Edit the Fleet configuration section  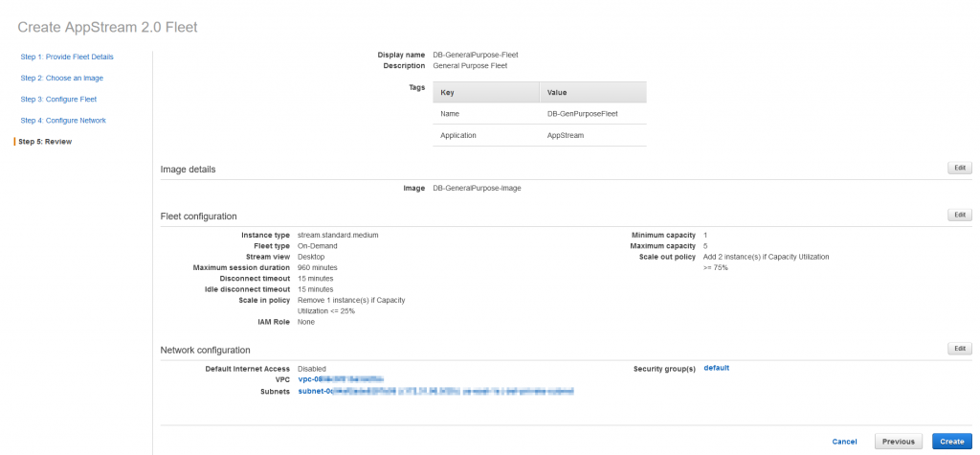(959, 215)
